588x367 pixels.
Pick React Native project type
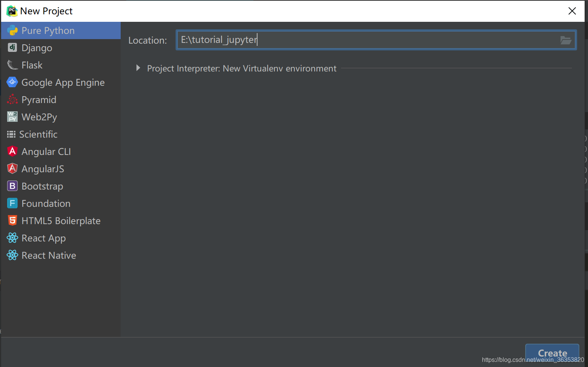(x=61, y=255)
